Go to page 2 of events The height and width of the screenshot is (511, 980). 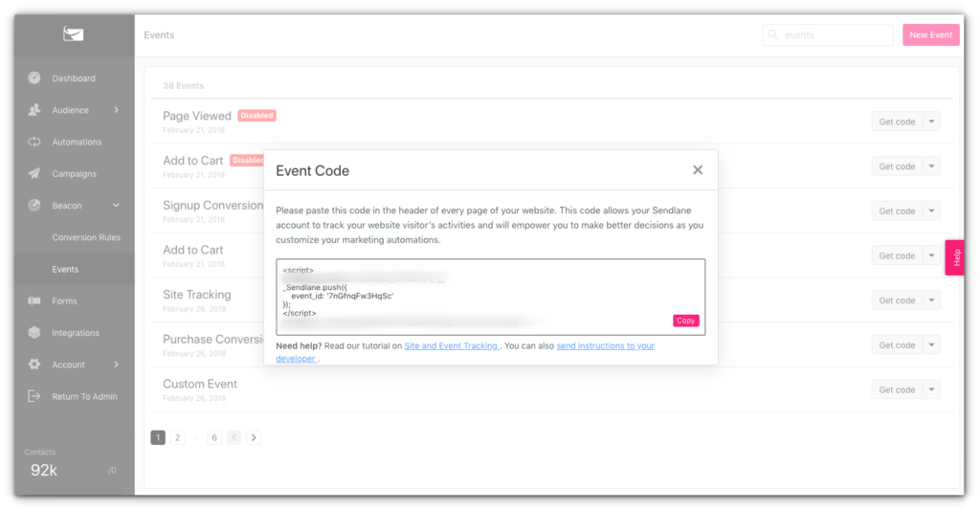coord(177,438)
